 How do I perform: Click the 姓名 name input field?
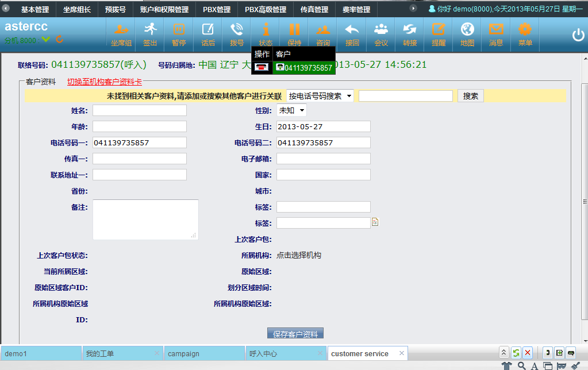coord(140,110)
